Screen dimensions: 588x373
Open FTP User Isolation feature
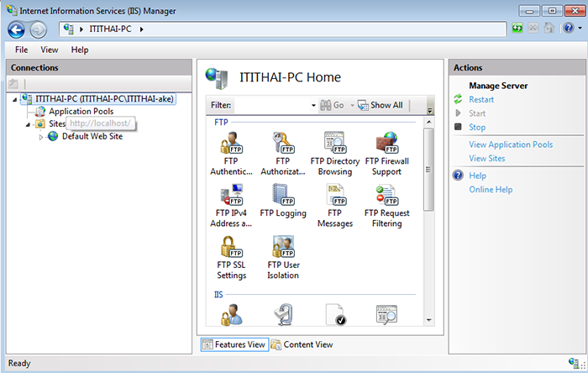click(283, 258)
